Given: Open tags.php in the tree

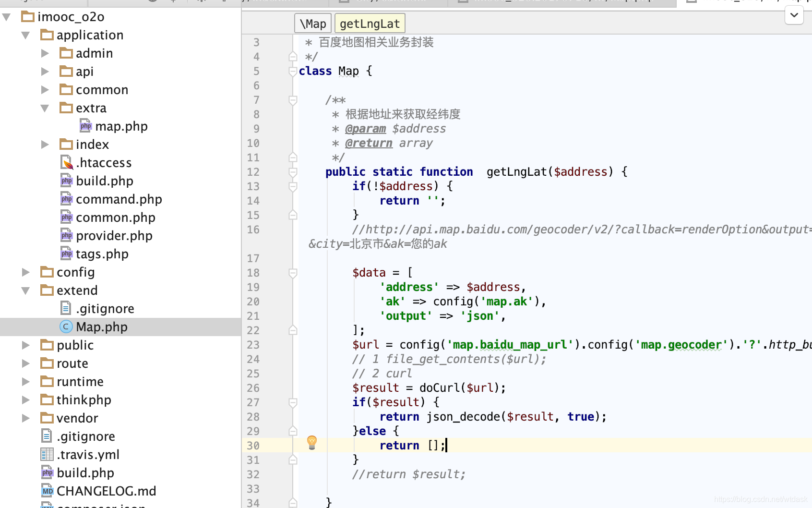Looking at the screenshot, I should 102,254.
